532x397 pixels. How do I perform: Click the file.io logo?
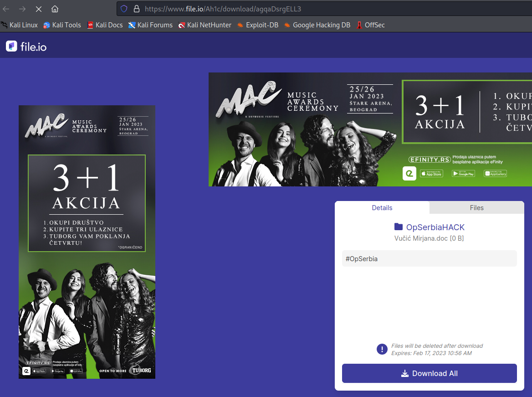[26, 46]
